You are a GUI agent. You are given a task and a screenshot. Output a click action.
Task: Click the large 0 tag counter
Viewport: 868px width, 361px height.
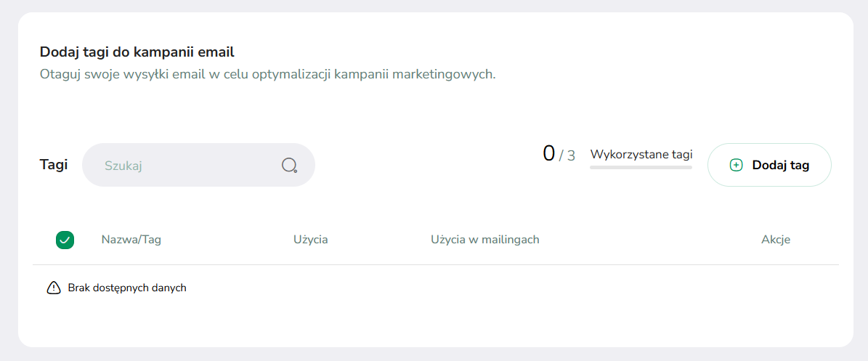click(548, 153)
